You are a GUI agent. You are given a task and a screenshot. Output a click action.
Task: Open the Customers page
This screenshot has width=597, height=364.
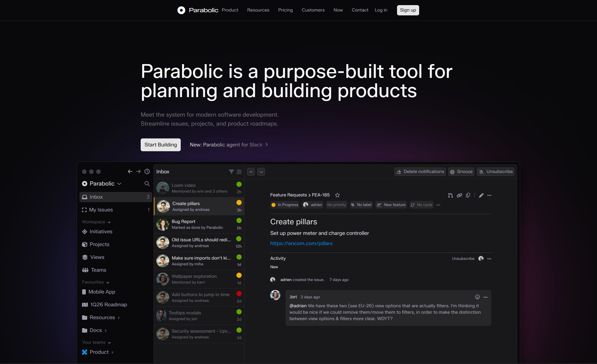point(313,10)
